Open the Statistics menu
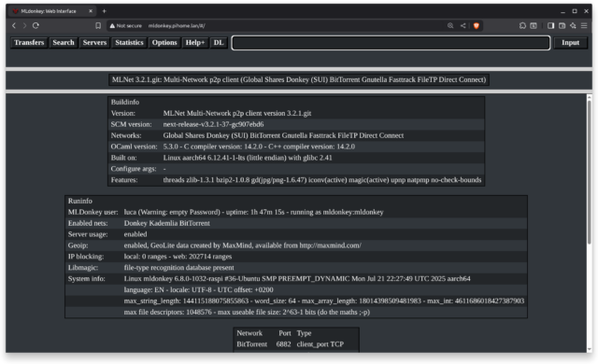 click(x=129, y=43)
